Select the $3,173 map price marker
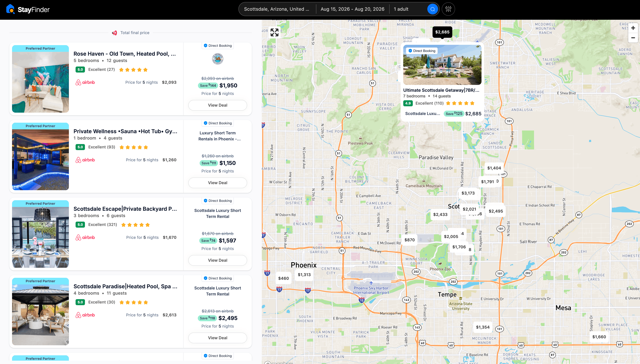Viewport: 640px width, 364px height. (468, 193)
